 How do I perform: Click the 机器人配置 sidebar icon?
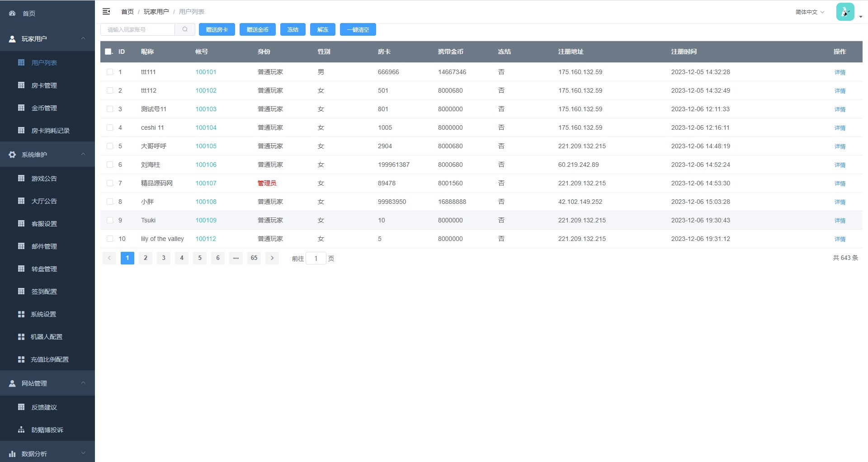pos(21,337)
